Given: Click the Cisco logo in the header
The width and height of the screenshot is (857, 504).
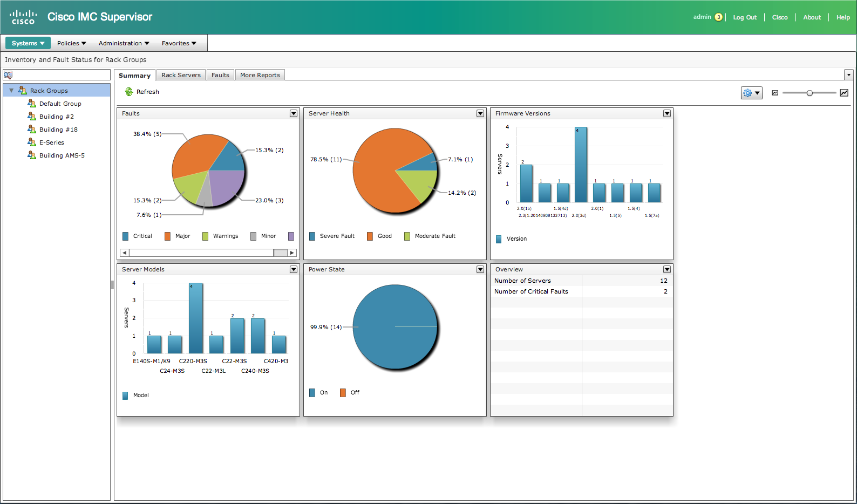Looking at the screenshot, I should point(23,17).
